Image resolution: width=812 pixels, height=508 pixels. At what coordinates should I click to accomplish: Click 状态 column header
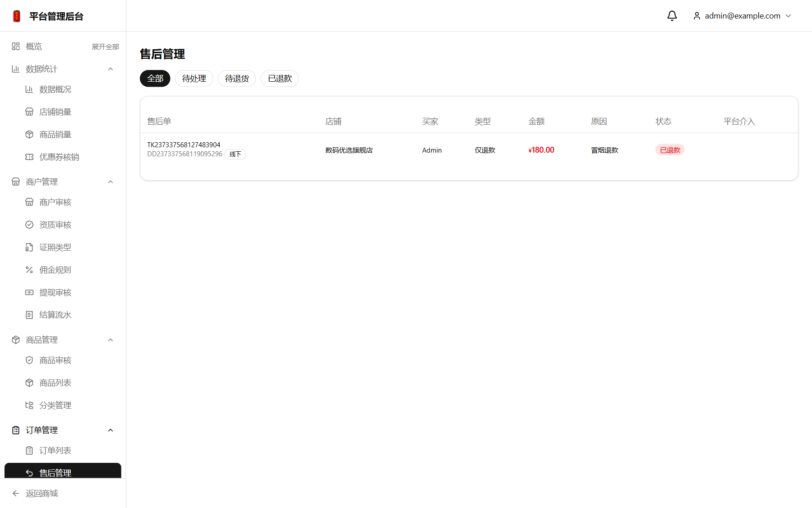pyautogui.click(x=664, y=121)
